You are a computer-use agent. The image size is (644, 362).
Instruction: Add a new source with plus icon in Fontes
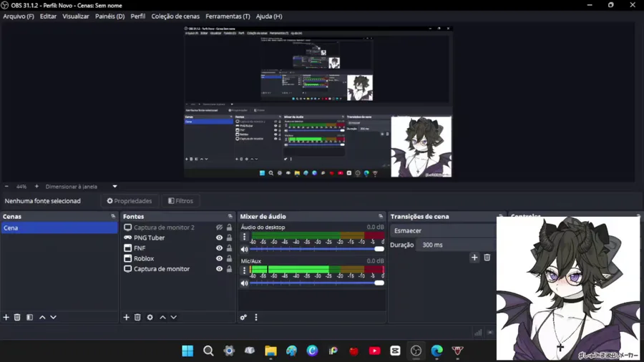[127, 317]
